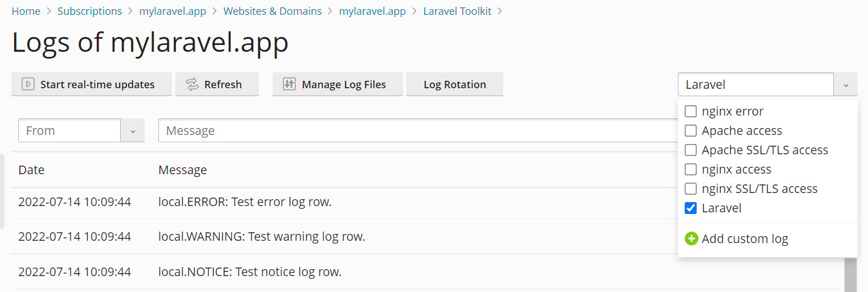Screen dimensions: 868x292
Task: Navigate to Laravel Toolkit breadcrumb
Action: click(457, 11)
